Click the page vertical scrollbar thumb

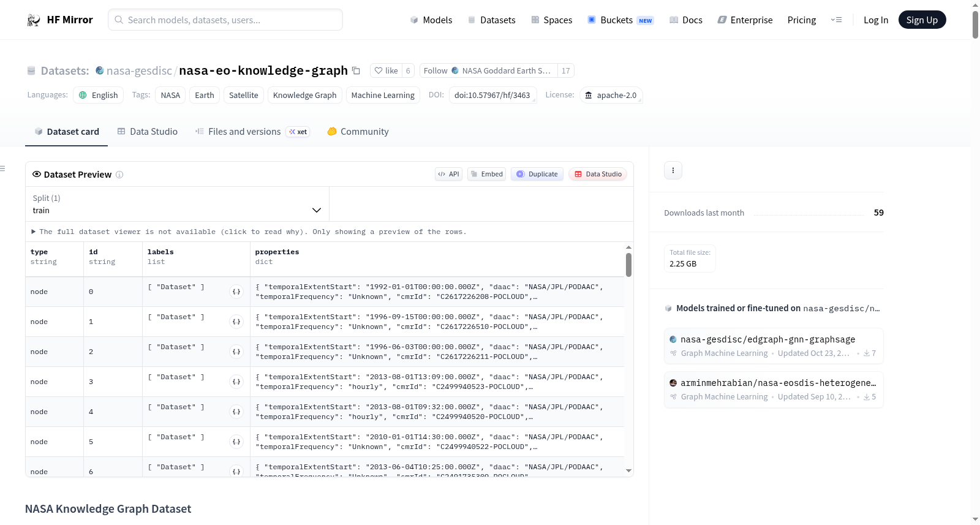(975, 25)
